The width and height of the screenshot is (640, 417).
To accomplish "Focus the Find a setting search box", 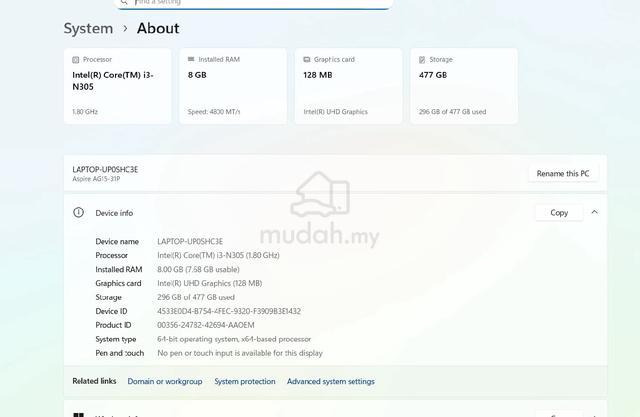I will [253, 3].
